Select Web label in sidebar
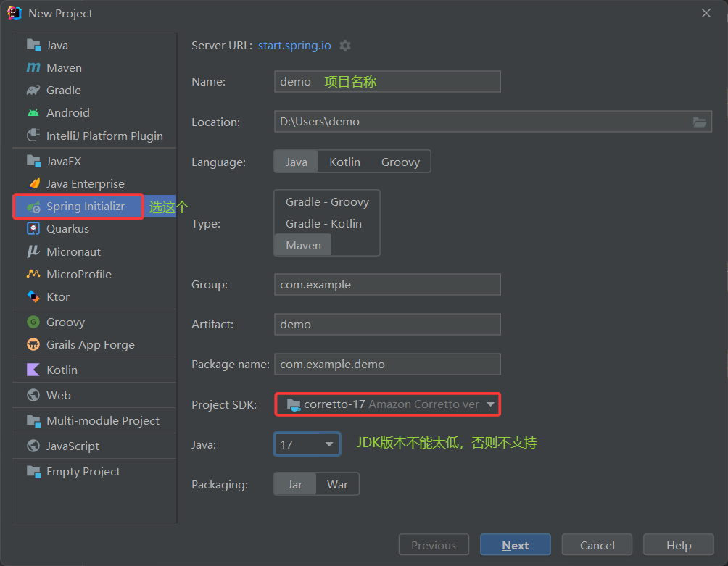Screen dimensions: 728x566 tap(59, 395)
